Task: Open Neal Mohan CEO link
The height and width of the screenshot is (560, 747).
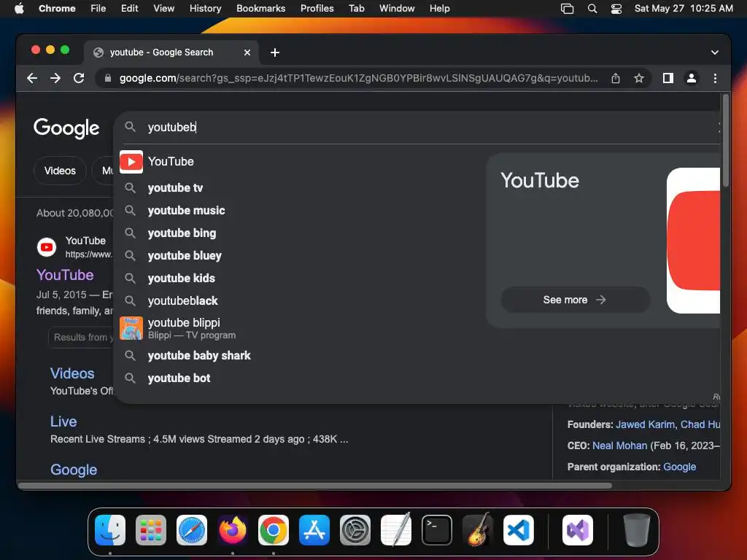Action: [x=620, y=446]
